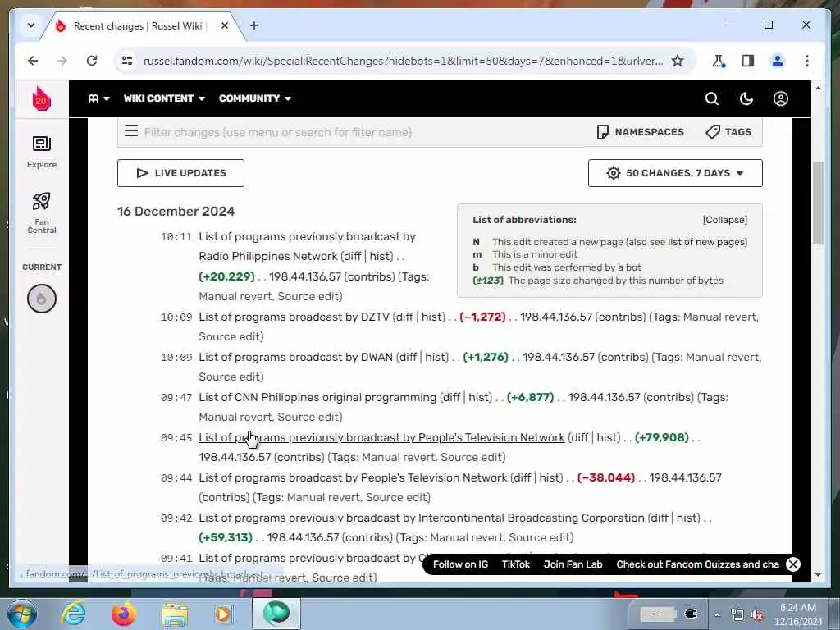840x630 pixels.
Task: Reload the page
Action: pos(92,61)
